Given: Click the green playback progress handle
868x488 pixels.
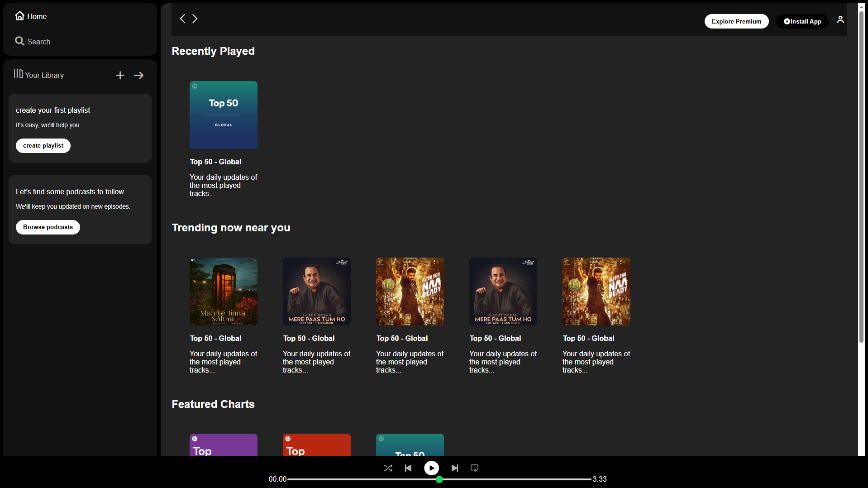Looking at the screenshot, I should point(439,479).
